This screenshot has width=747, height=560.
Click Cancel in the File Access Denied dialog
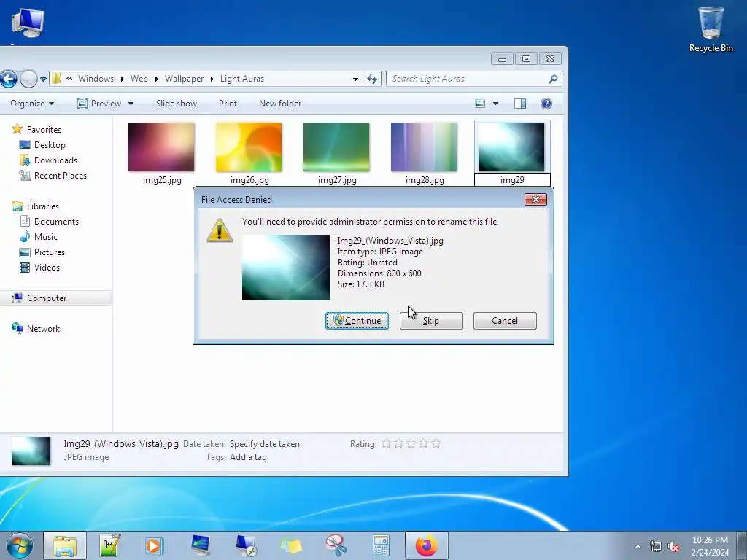505,321
